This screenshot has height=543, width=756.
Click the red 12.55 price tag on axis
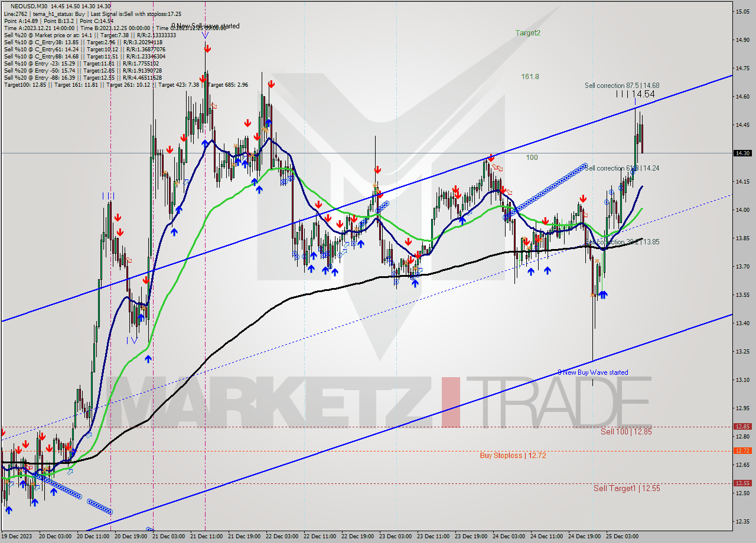tap(742, 483)
